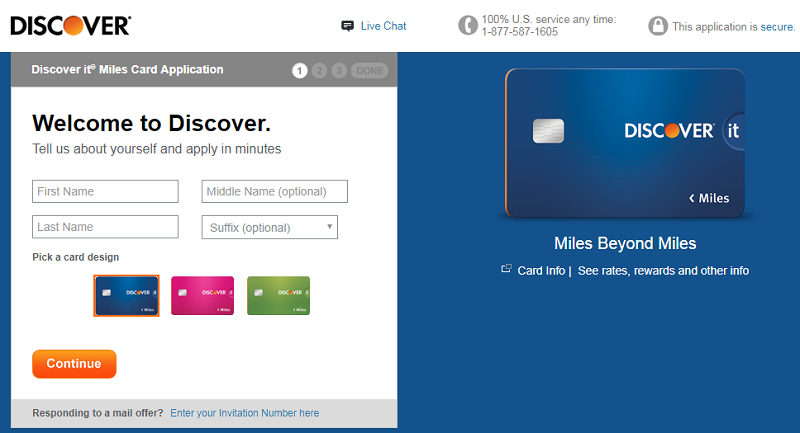Image resolution: width=800 pixels, height=433 pixels.
Task: Open 'See rates, rewards and other info'
Action: coord(663,271)
